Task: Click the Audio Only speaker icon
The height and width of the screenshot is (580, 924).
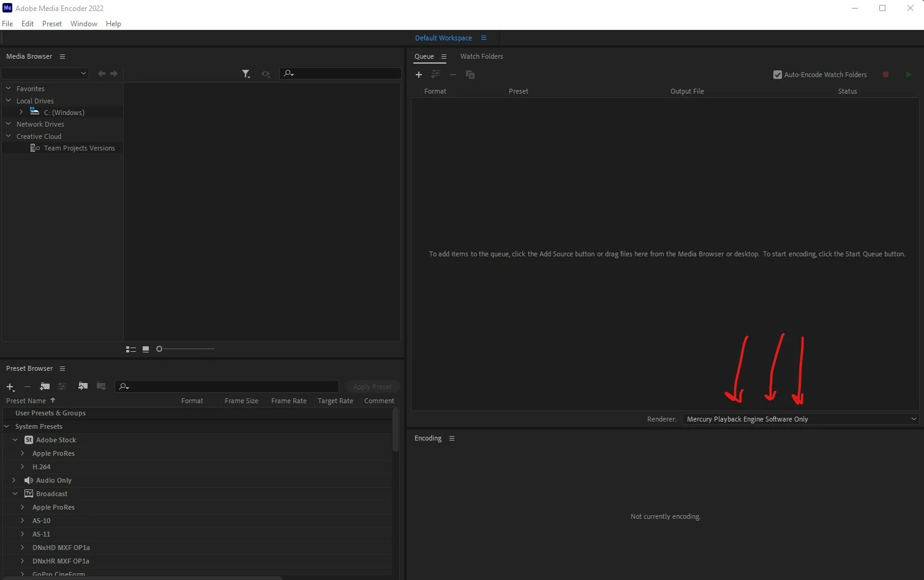Action: tap(29, 480)
